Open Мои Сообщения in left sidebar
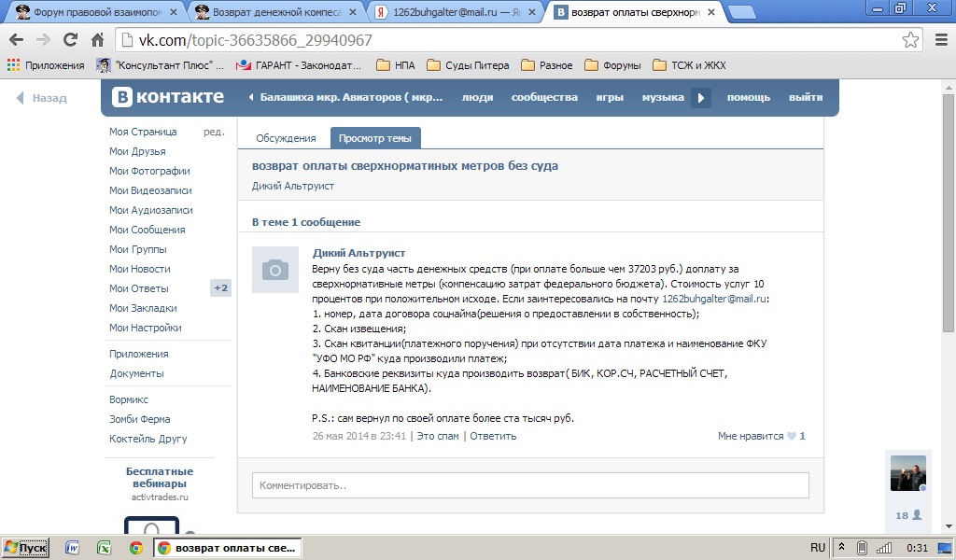 [x=147, y=230]
